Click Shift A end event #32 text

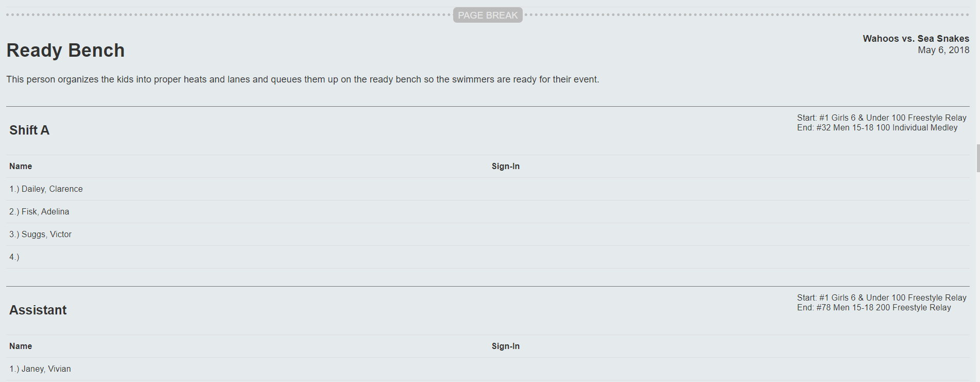click(x=878, y=128)
